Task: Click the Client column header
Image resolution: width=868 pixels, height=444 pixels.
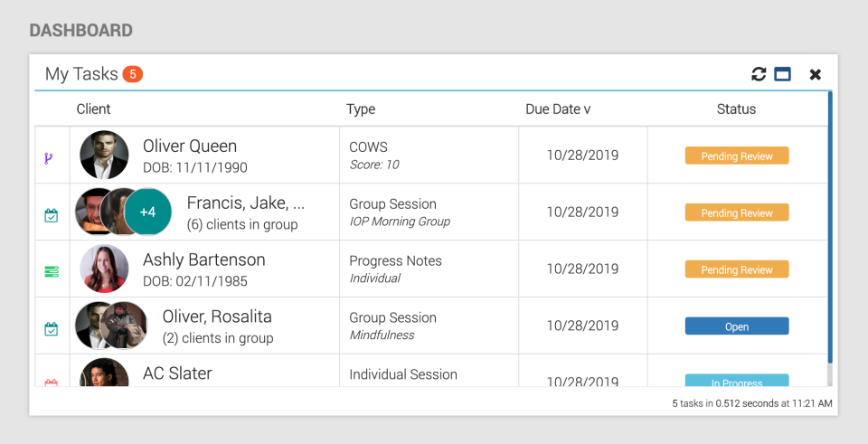Action: click(x=93, y=109)
